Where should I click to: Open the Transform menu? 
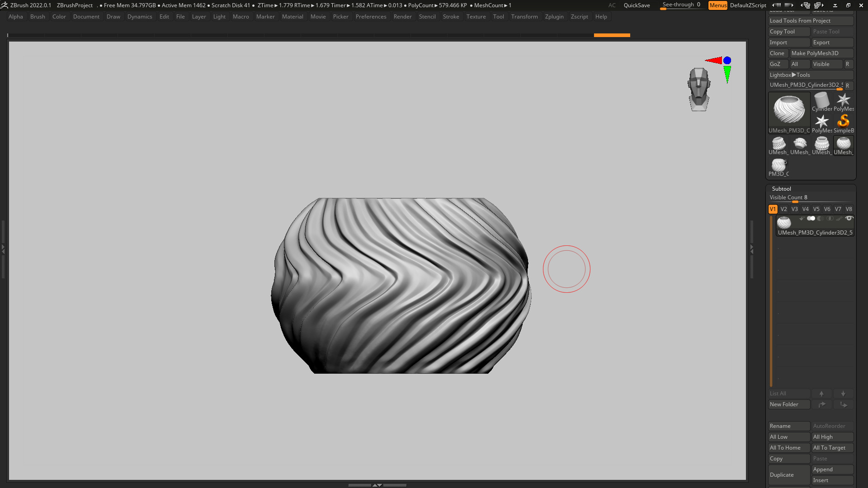(x=524, y=17)
